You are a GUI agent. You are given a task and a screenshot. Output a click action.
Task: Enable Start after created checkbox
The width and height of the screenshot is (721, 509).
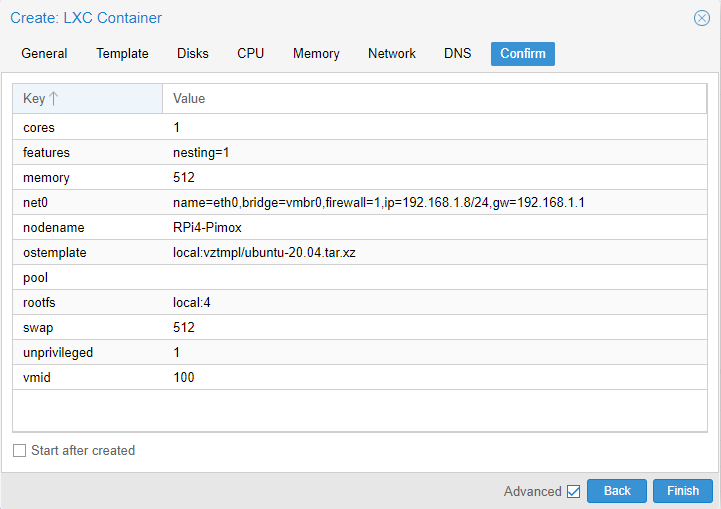coord(19,451)
